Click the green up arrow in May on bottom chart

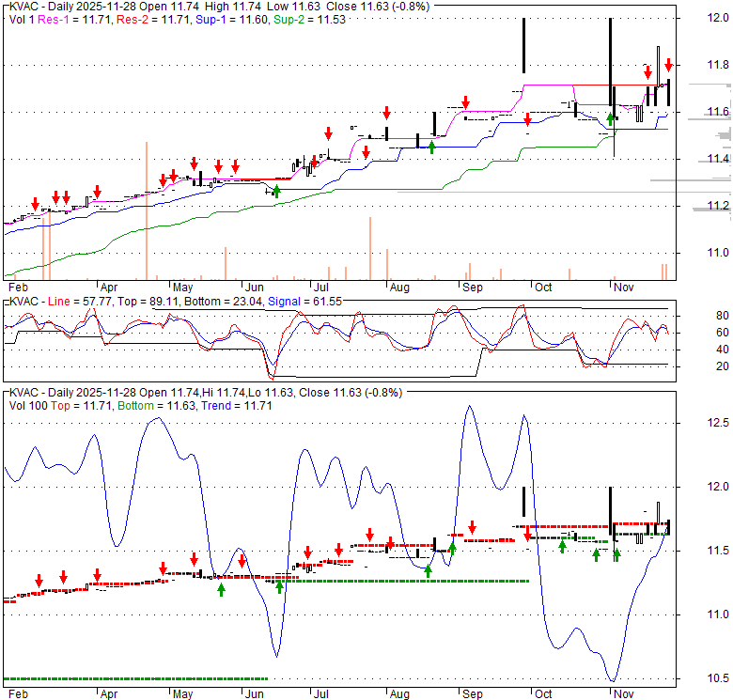[222, 589]
